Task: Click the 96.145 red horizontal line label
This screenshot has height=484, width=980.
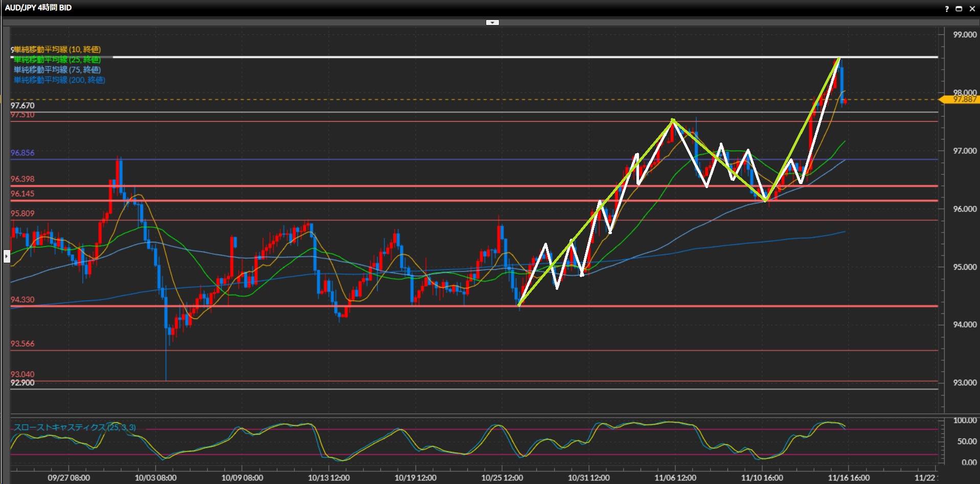Action: [22, 194]
